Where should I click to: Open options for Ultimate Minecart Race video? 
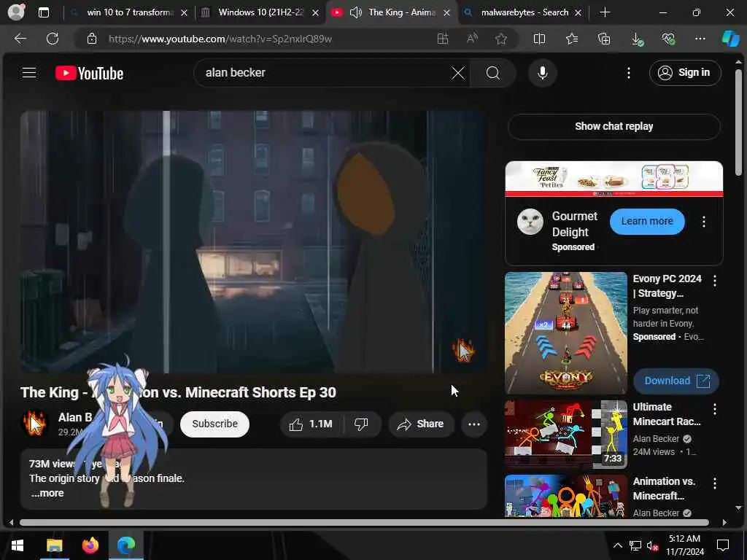click(x=715, y=409)
